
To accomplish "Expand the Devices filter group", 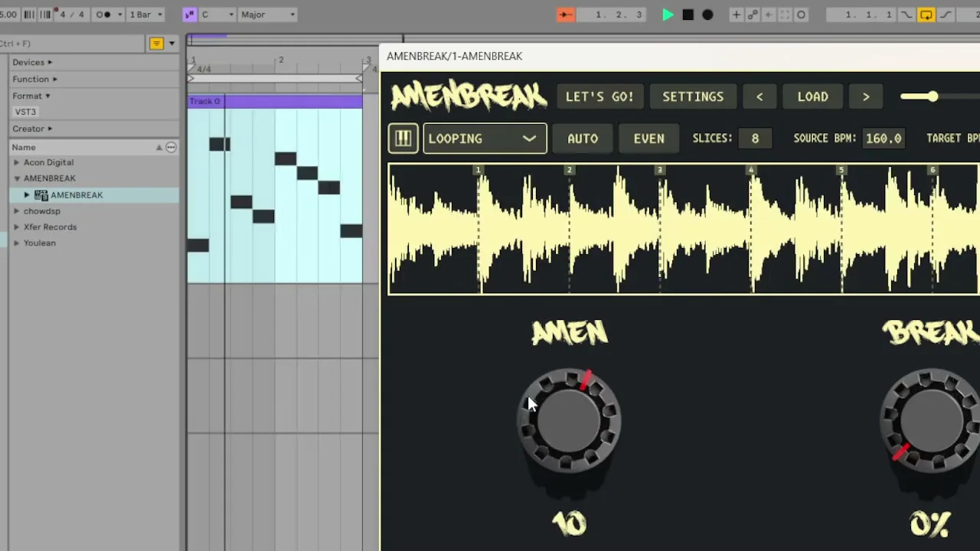I will pyautogui.click(x=32, y=62).
